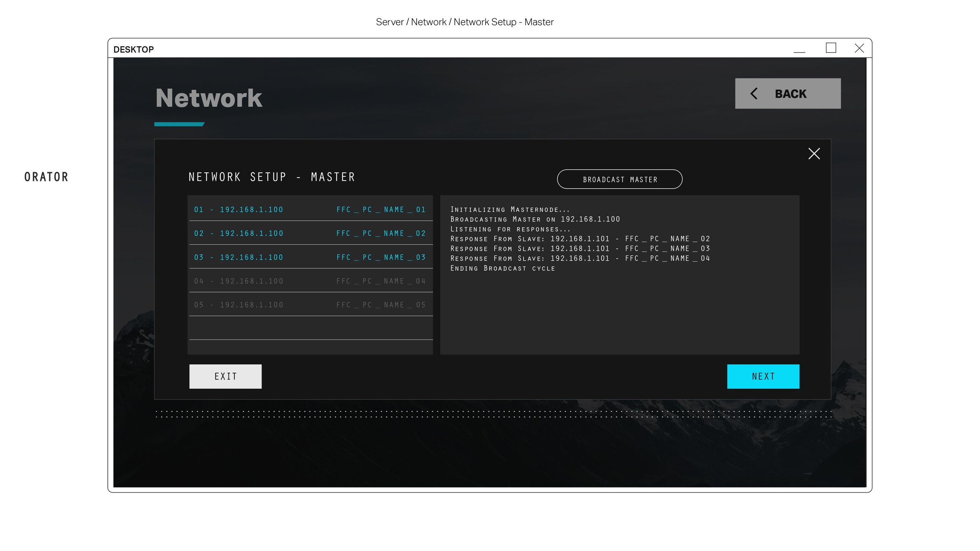Select device row FFC_PC_NAME_02
Screen dimensions: 980x551
pyautogui.click(x=311, y=233)
